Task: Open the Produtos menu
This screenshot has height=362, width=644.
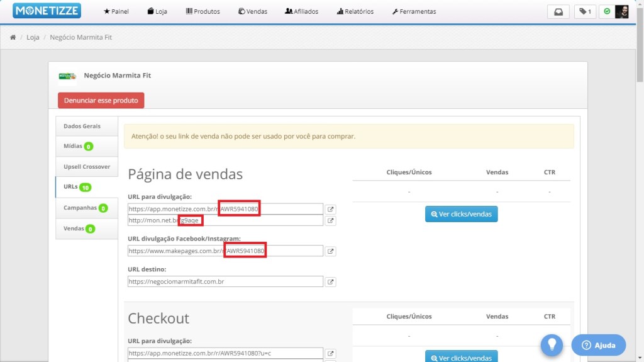Action: pyautogui.click(x=203, y=11)
